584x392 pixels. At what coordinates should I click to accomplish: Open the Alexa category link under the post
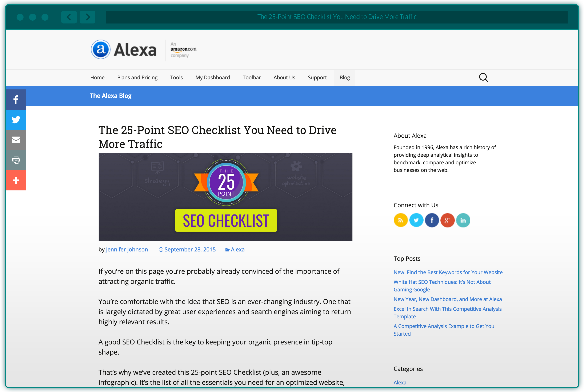pos(238,250)
